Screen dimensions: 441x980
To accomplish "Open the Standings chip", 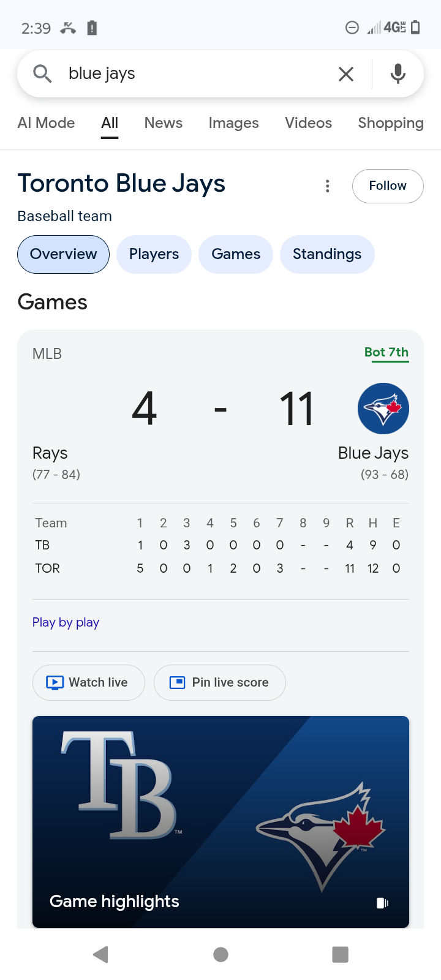I will pyautogui.click(x=327, y=254).
